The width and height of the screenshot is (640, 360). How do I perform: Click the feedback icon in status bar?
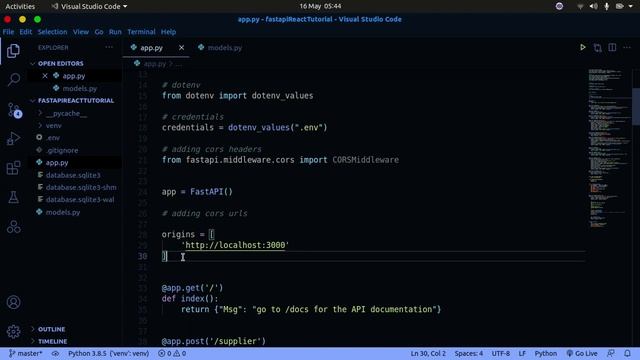point(611,353)
